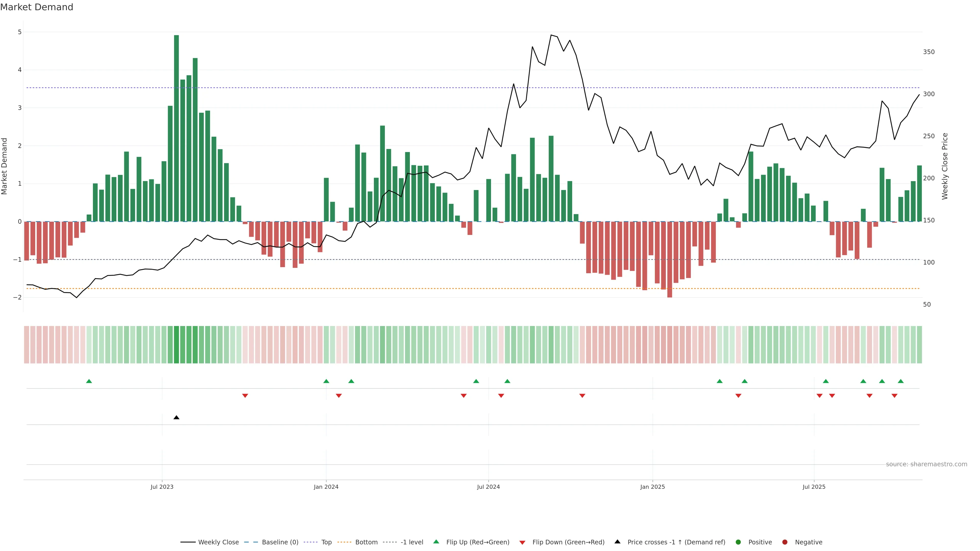Click the -1 level legend entry
The width and height of the screenshot is (980, 551).
coord(412,542)
